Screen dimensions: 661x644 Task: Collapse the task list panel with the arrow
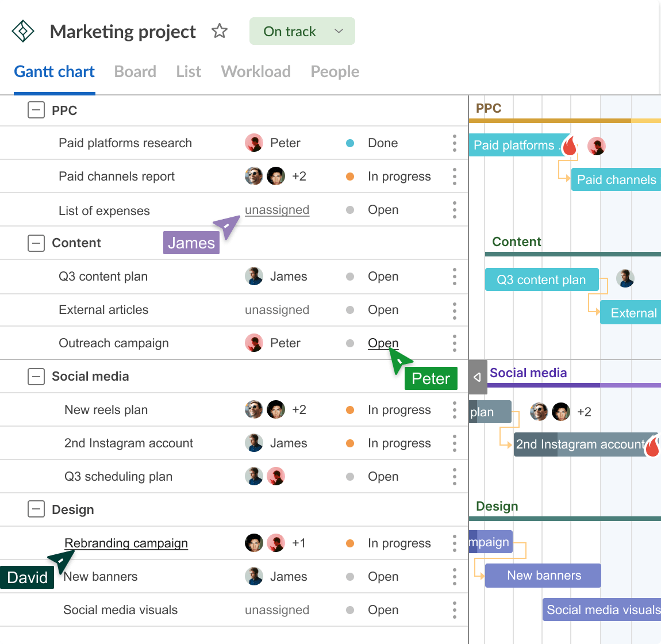pyautogui.click(x=477, y=377)
